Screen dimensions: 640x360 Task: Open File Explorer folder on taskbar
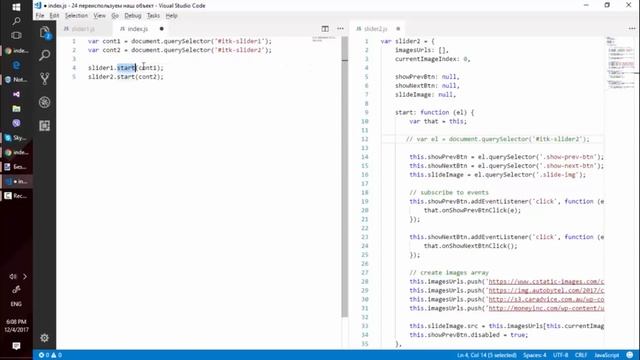tap(16, 109)
